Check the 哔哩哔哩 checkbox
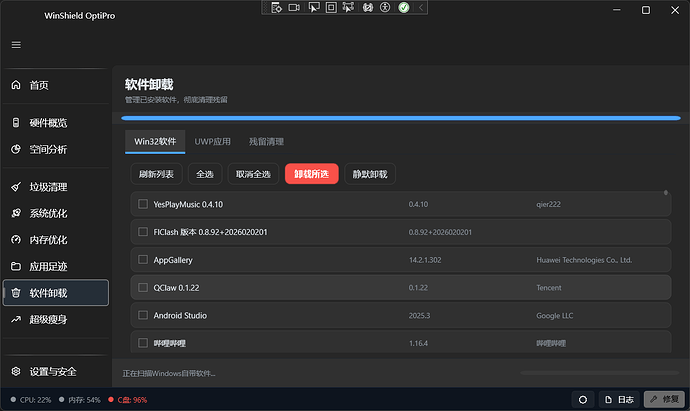 [x=143, y=343]
